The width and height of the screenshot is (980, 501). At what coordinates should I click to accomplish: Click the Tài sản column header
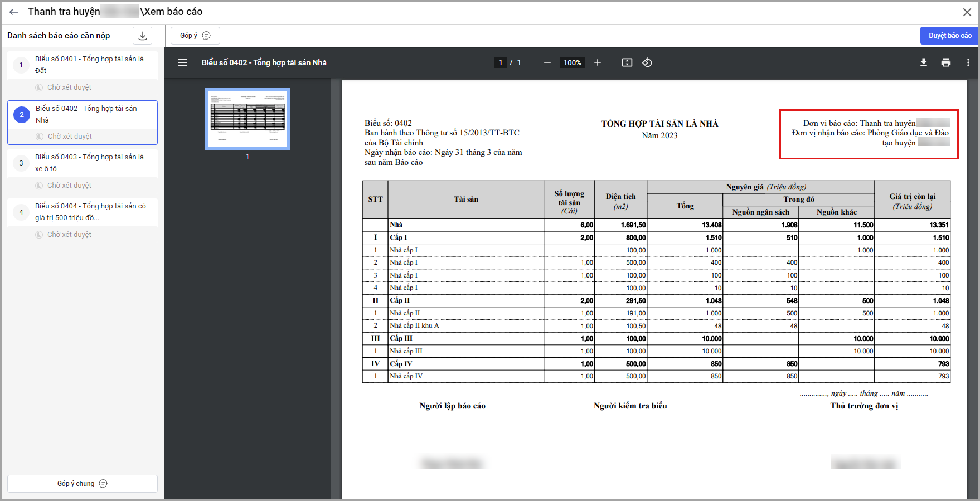pyautogui.click(x=466, y=200)
